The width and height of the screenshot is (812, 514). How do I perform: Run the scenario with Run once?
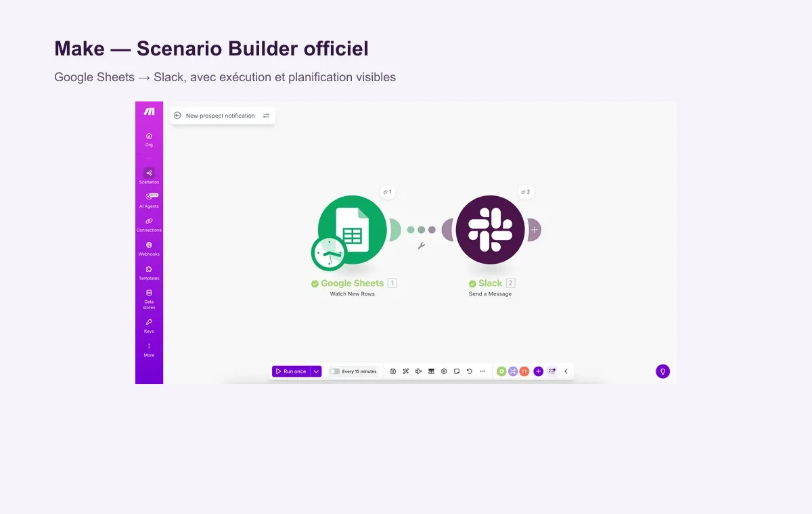(x=291, y=371)
